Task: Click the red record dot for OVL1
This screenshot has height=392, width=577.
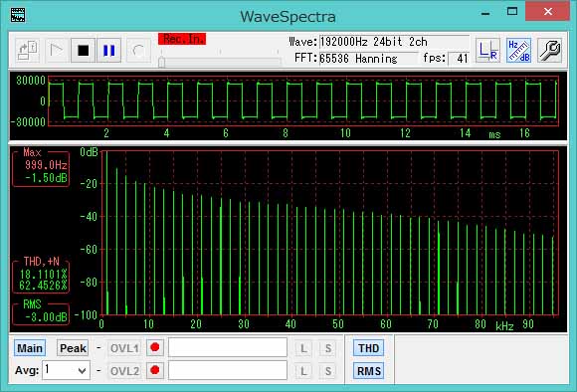Action: click(x=155, y=347)
